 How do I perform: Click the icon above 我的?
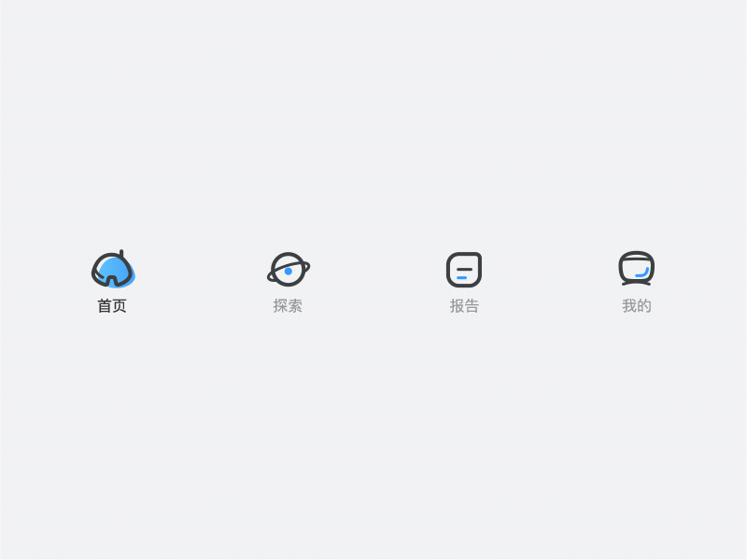637,269
